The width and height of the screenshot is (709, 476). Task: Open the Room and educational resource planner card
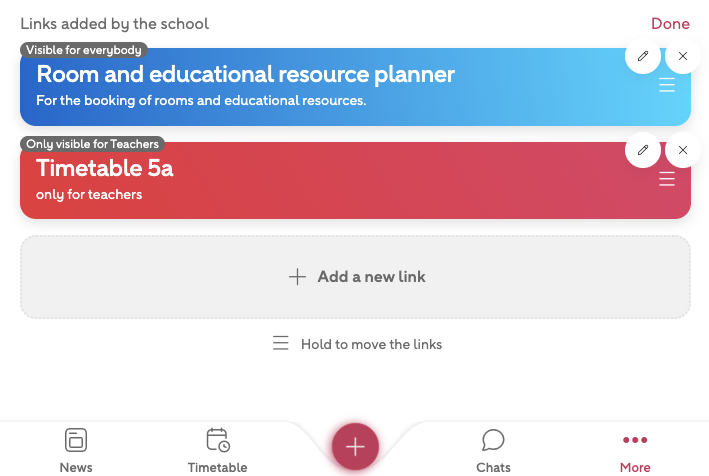[300, 88]
